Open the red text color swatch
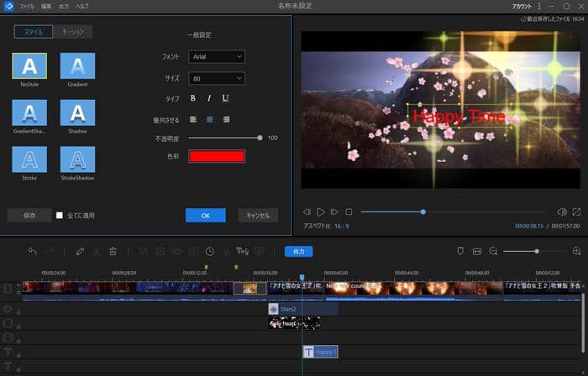 pyautogui.click(x=217, y=156)
